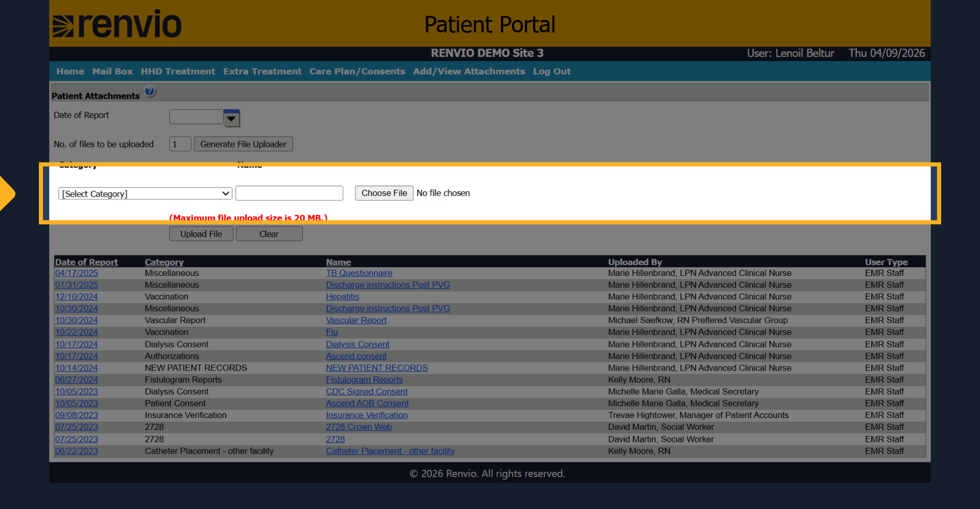
Task: Click the Clear button
Action: pyautogui.click(x=269, y=234)
